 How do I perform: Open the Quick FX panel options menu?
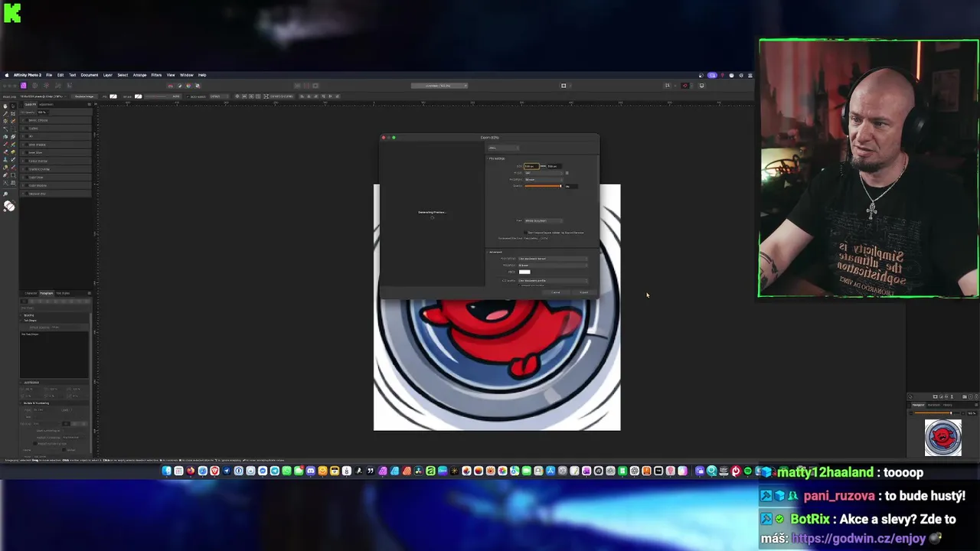point(89,104)
